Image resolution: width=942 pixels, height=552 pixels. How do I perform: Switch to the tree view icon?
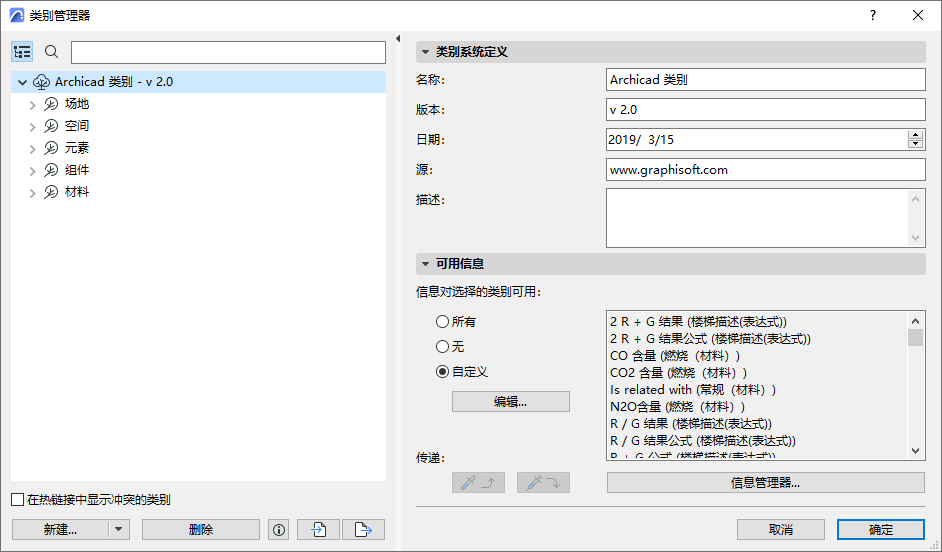(x=22, y=52)
